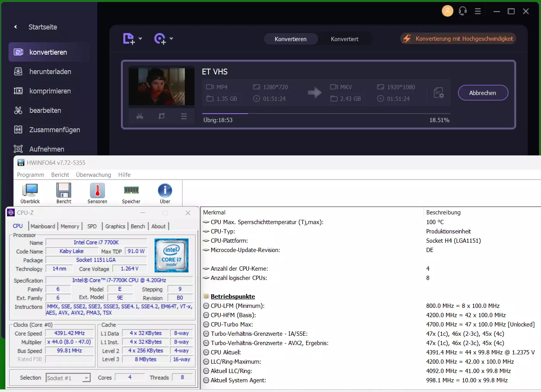This screenshot has width=541, height=392.
Task: Click the CPU-Z Name field Intel Core i7 7700K
Action: coord(96,242)
